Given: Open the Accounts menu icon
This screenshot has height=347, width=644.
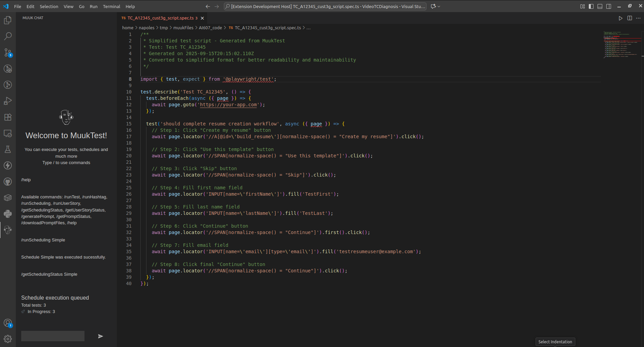Looking at the screenshot, I should (x=8, y=323).
